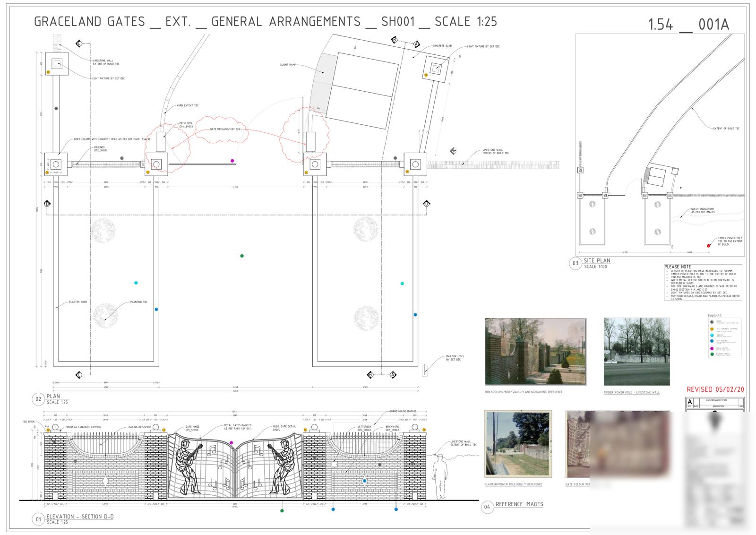756x535 pixels.
Task: Click the BRICK COLUMN WITH CONCRETE HEAD annotation
Action: 112,139
